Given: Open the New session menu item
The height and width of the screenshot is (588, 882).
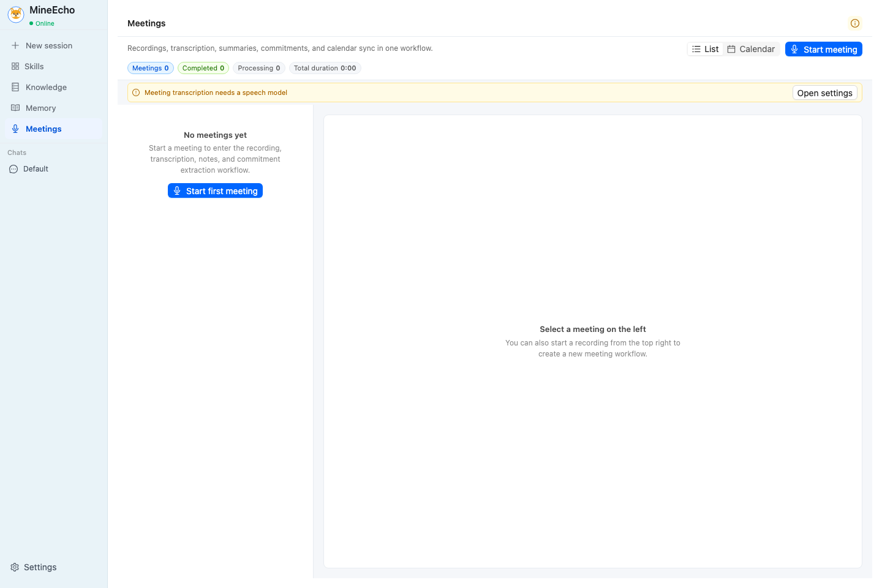Looking at the screenshot, I should (54, 45).
